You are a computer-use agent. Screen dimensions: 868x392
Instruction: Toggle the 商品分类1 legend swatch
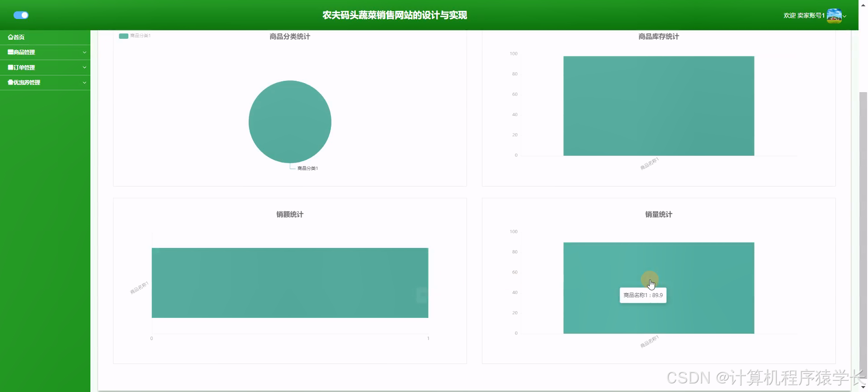[x=123, y=36]
